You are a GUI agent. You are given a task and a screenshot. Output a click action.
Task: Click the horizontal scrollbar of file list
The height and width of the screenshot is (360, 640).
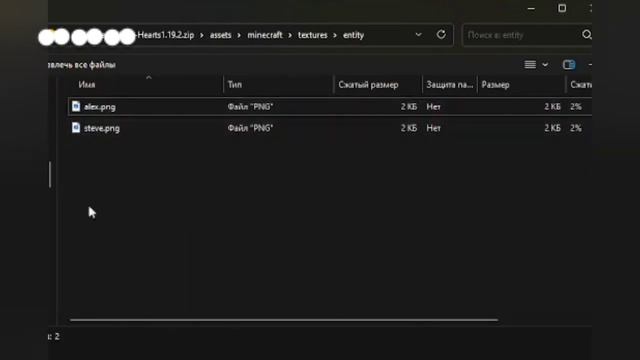[284, 320]
